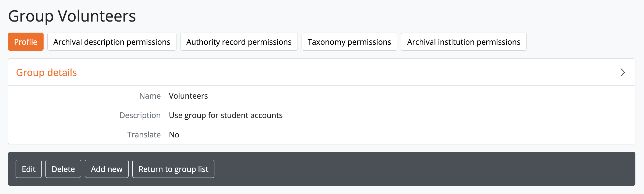Return to group list
This screenshot has width=644, height=194.
pyautogui.click(x=173, y=169)
